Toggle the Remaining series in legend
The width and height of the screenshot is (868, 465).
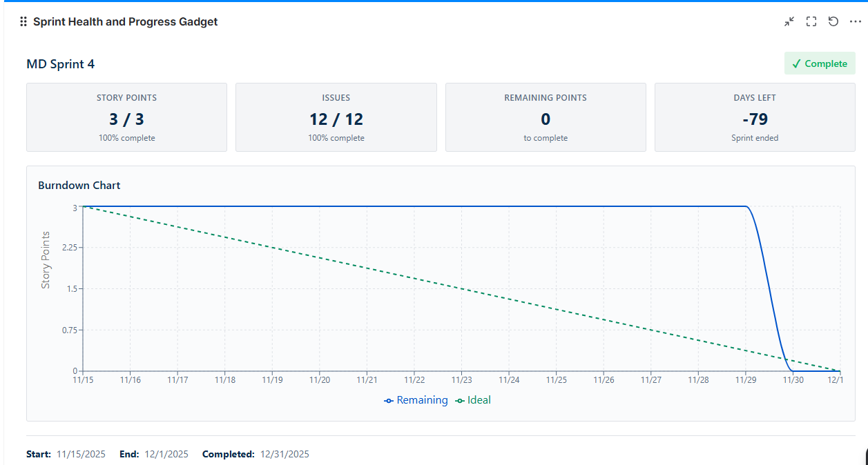click(416, 400)
